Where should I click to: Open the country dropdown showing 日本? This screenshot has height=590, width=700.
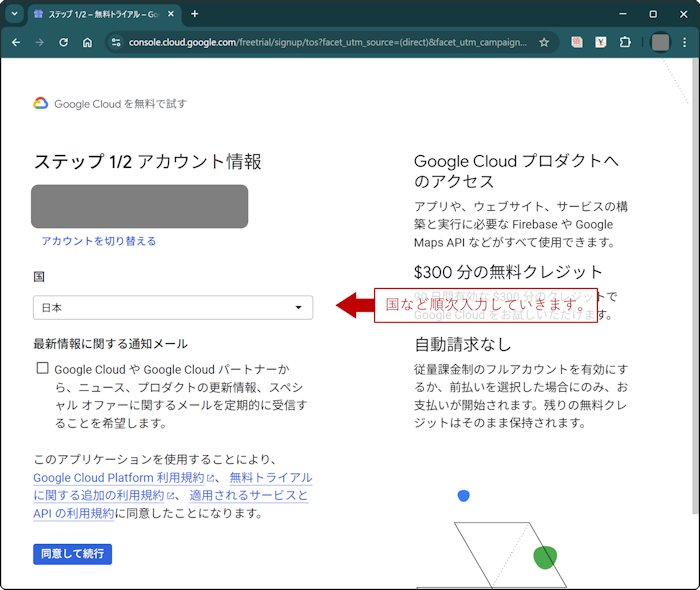173,308
